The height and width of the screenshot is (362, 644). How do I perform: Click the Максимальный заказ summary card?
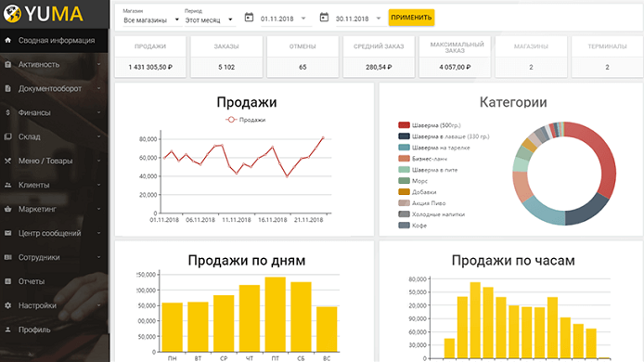[x=455, y=57]
